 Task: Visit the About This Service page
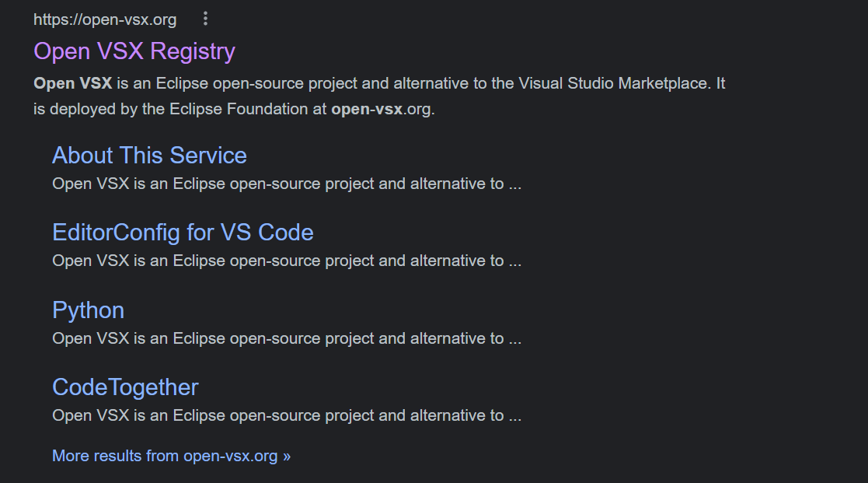148,156
